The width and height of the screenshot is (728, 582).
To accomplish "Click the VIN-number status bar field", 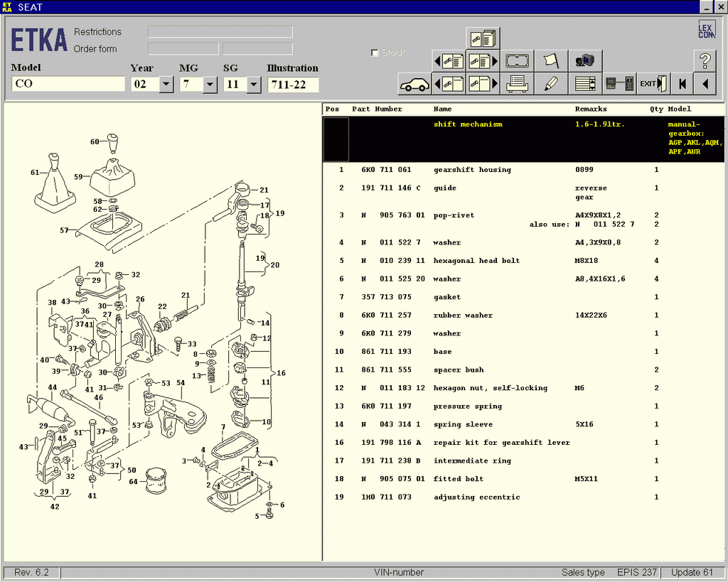I will click(x=399, y=572).
